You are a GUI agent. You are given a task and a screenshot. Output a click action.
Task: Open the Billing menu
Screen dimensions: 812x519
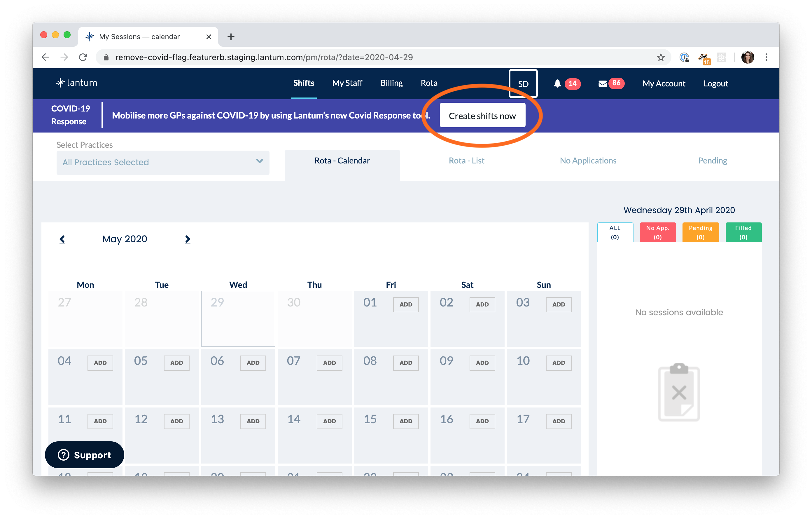pyautogui.click(x=391, y=83)
